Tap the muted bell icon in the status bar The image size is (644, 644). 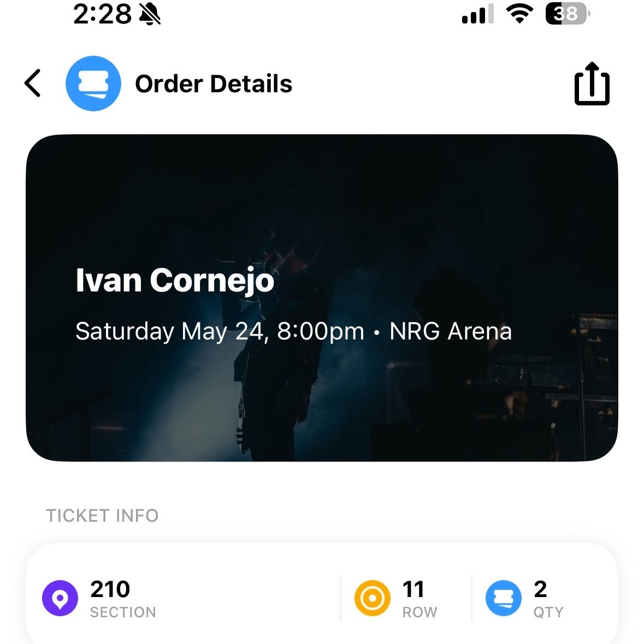pos(150,14)
